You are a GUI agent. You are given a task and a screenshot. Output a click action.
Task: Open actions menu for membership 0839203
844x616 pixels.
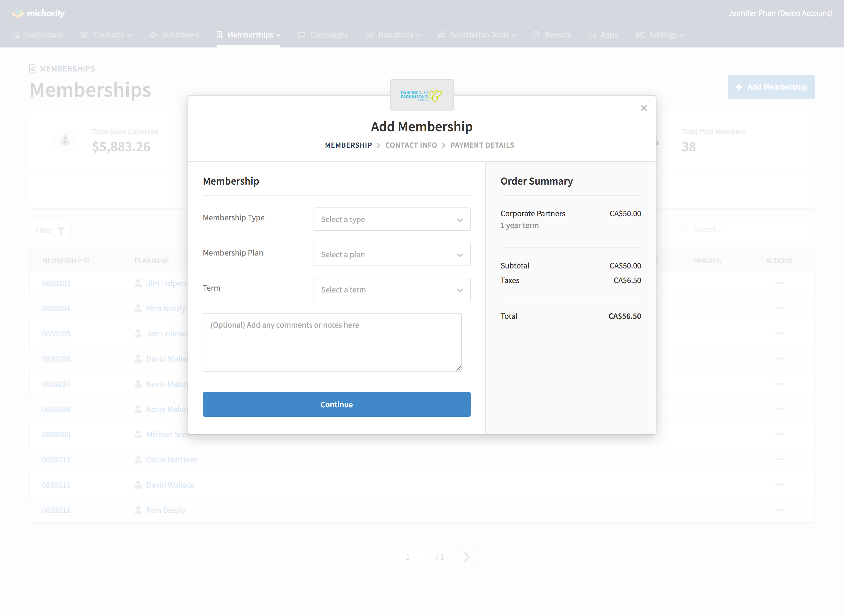779,283
